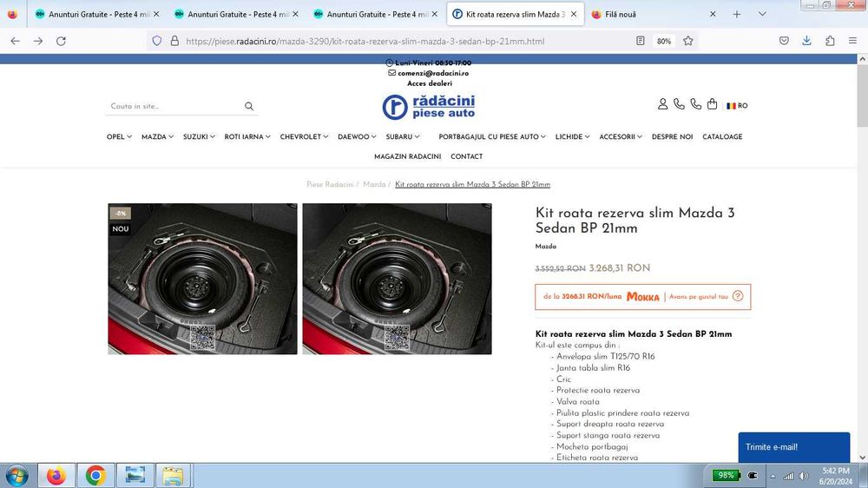868x488 pixels.
Task: Close the Kit roata rezerva tab
Action: click(x=574, y=15)
